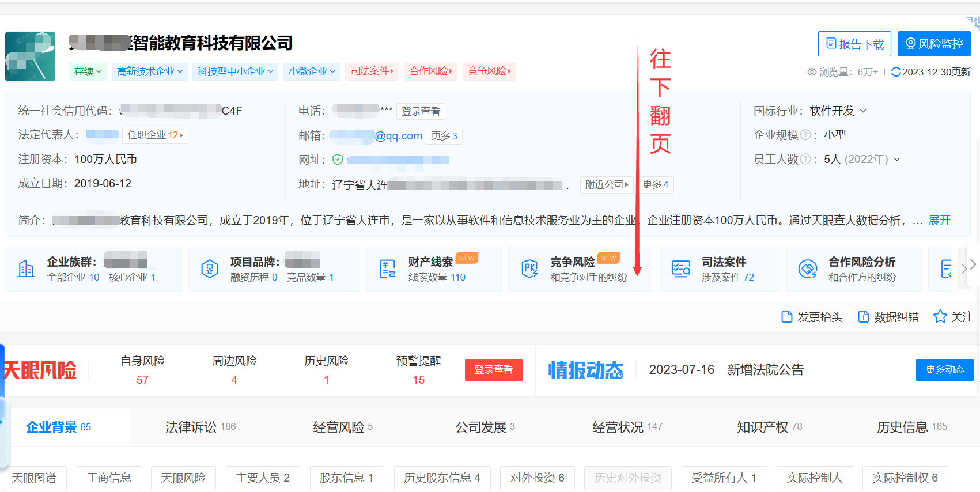Click 展开 to expand company intro

tap(939, 220)
